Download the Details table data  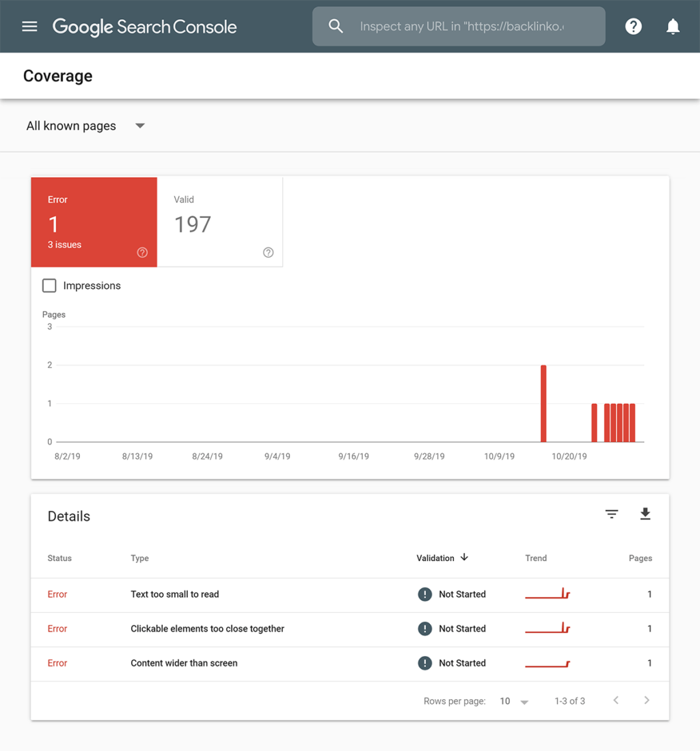[645, 514]
